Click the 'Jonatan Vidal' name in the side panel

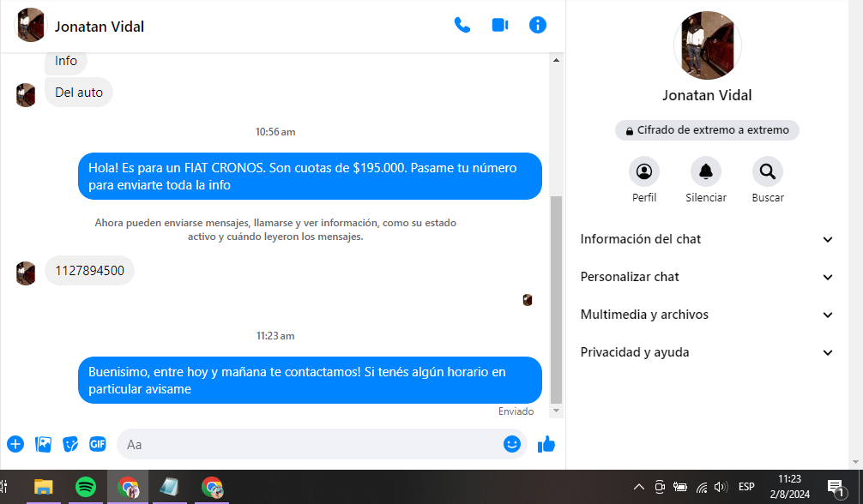707,95
